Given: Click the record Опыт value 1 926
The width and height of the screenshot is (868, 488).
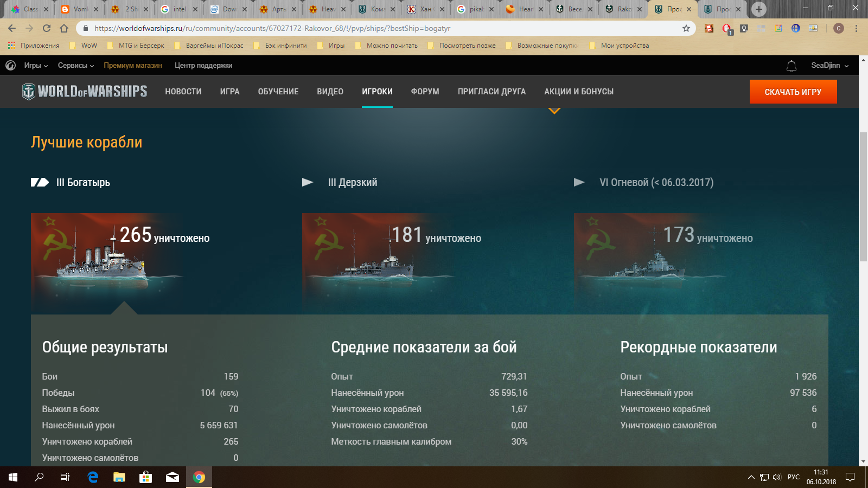Looking at the screenshot, I should pos(806,376).
